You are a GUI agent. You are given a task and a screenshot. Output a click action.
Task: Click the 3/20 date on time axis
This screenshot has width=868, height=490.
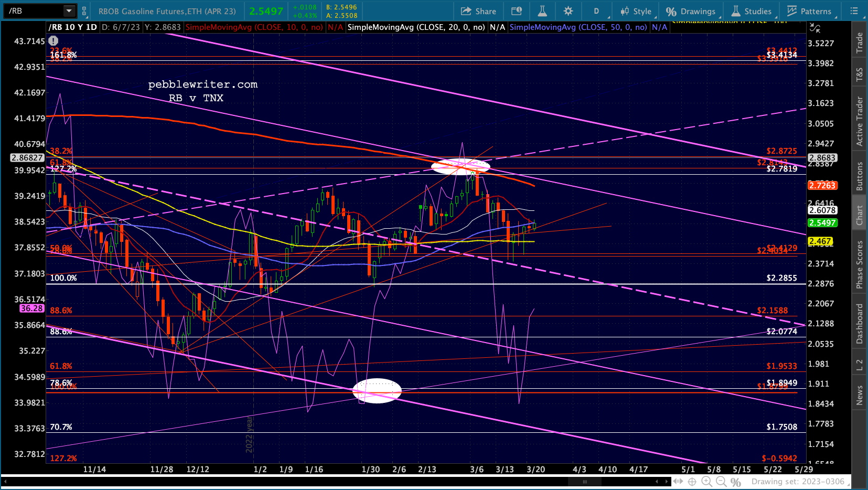(535, 470)
